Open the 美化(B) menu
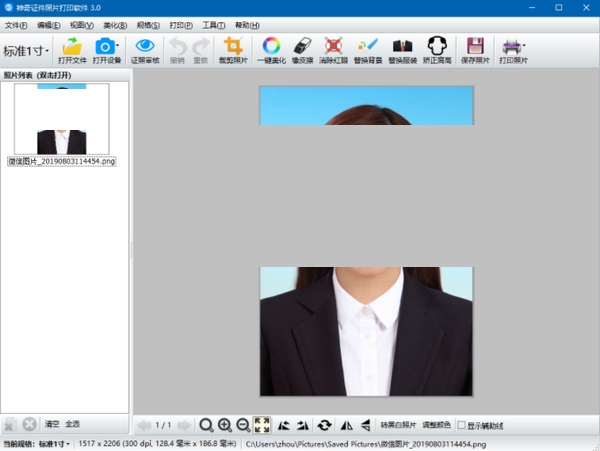The image size is (600, 451). point(115,24)
